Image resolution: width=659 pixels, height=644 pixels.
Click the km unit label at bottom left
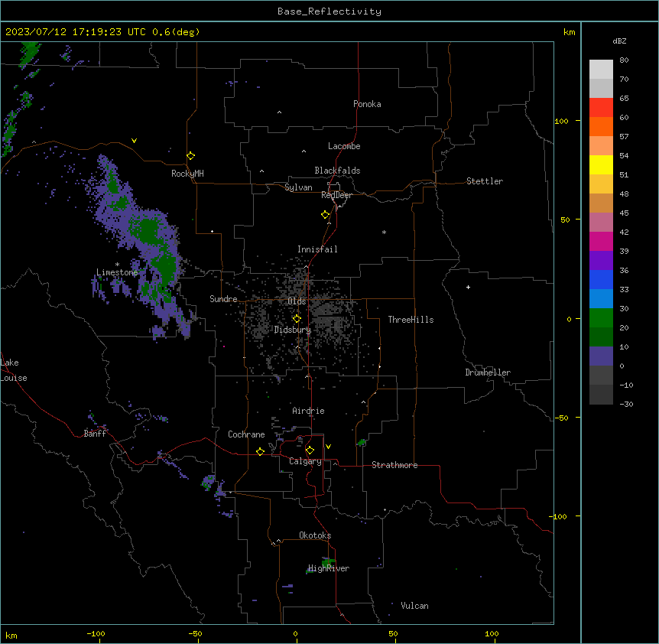point(11,635)
